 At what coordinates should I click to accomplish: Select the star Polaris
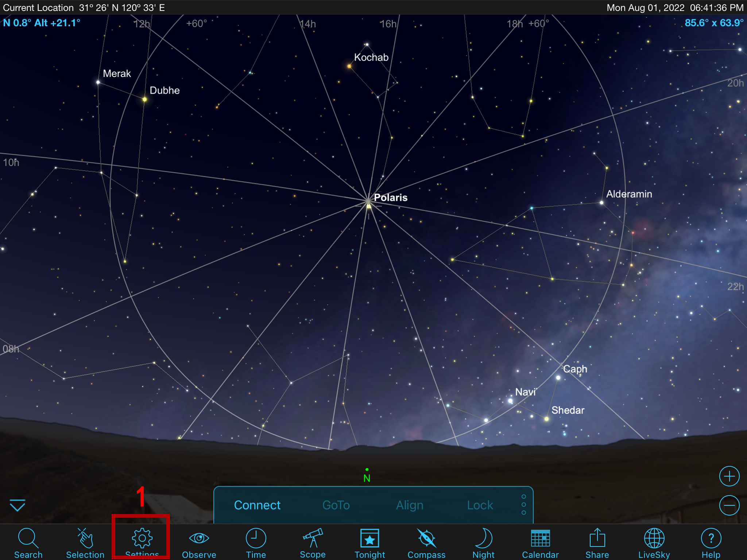tap(369, 206)
